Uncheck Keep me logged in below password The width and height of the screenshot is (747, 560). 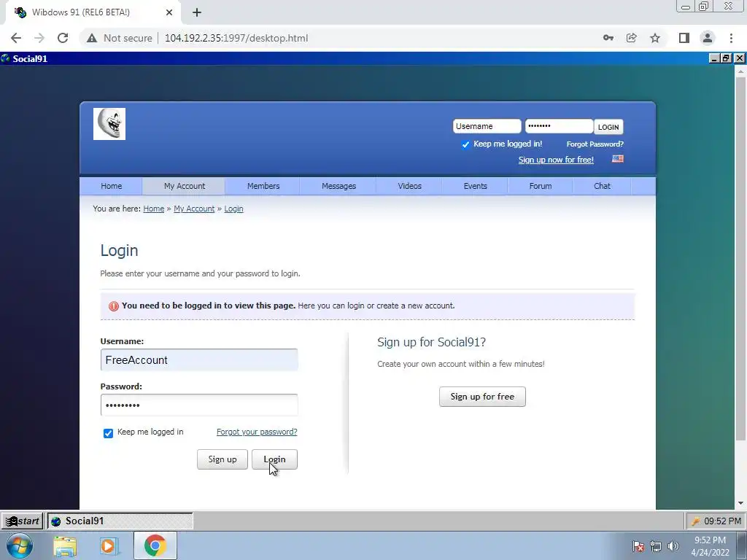tap(108, 433)
